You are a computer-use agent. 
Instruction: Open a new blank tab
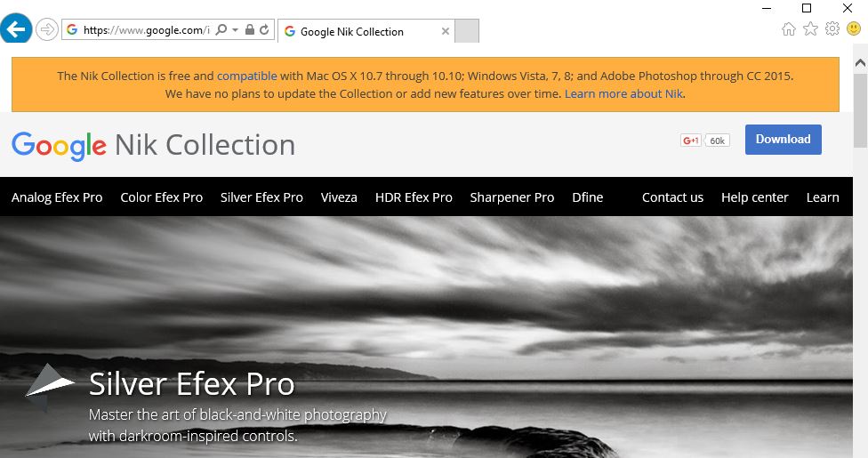click(467, 31)
